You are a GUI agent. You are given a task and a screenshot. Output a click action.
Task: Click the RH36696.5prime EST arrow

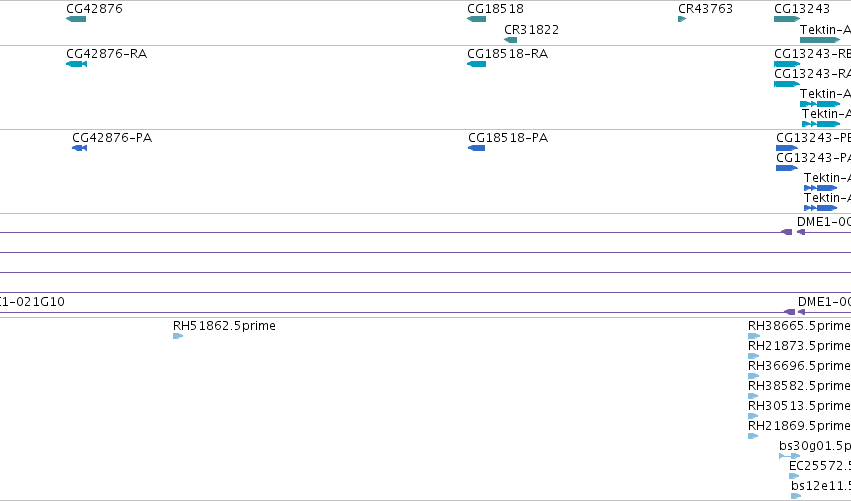click(753, 376)
